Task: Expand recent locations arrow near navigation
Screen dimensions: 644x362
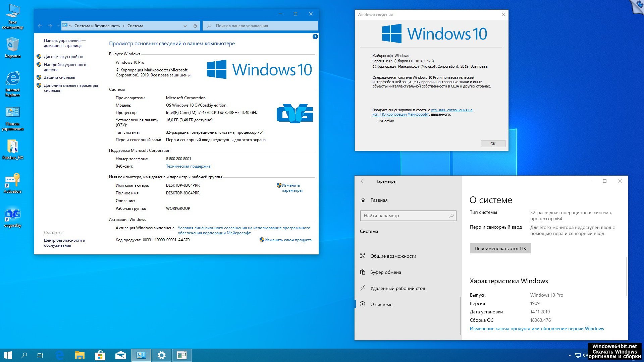Action: (x=58, y=26)
